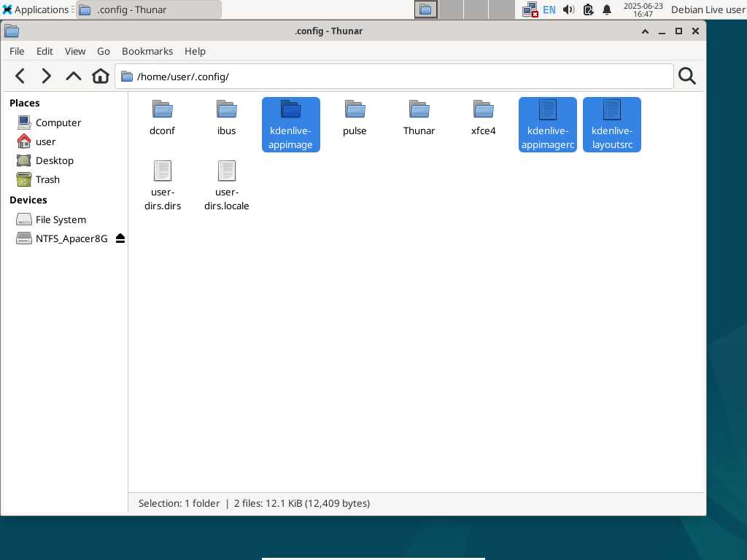This screenshot has height=560, width=747.
Task: Select the xfce4 folder
Action: (x=484, y=117)
